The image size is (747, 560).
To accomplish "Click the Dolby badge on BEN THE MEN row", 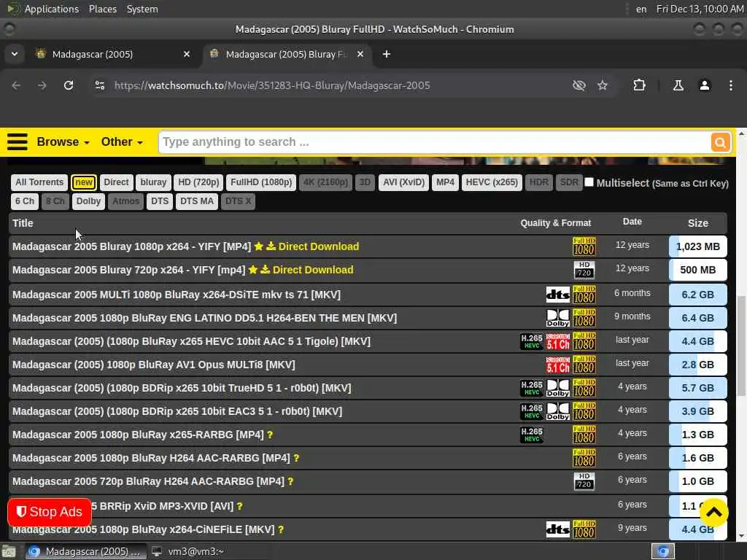I will click(x=558, y=318).
